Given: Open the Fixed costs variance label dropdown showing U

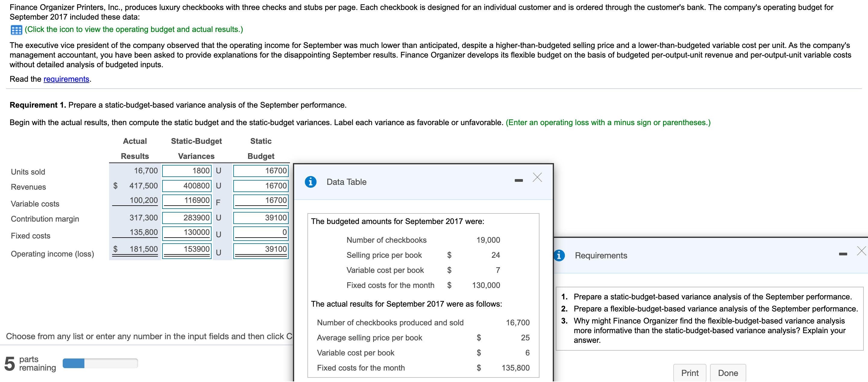Looking at the screenshot, I should [218, 234].
